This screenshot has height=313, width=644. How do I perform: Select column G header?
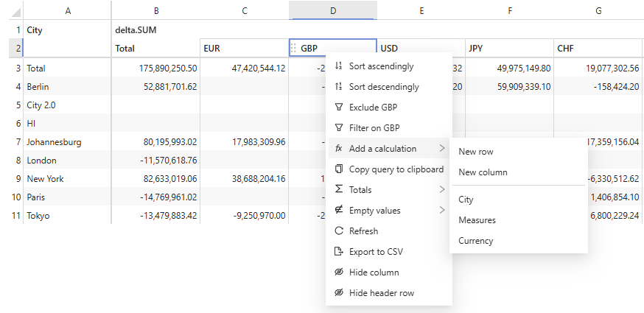click(598, 11)
